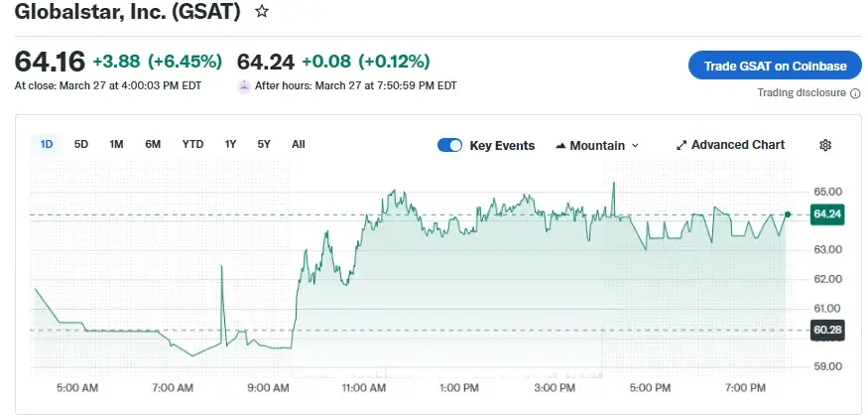The height and width of the screenshot is (416, 868).
Task: Click the 7:00 AM axis label
Action: click(x=173, y=388)
